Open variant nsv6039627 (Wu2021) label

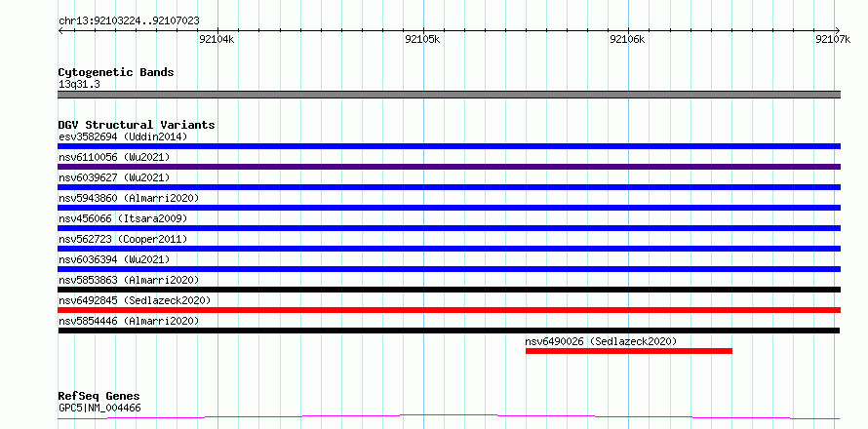114,177
